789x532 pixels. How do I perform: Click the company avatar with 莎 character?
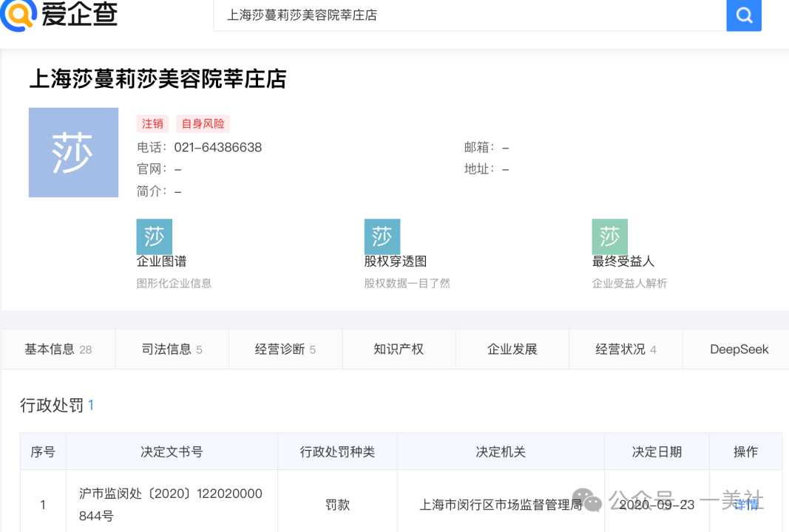point(73,152)
